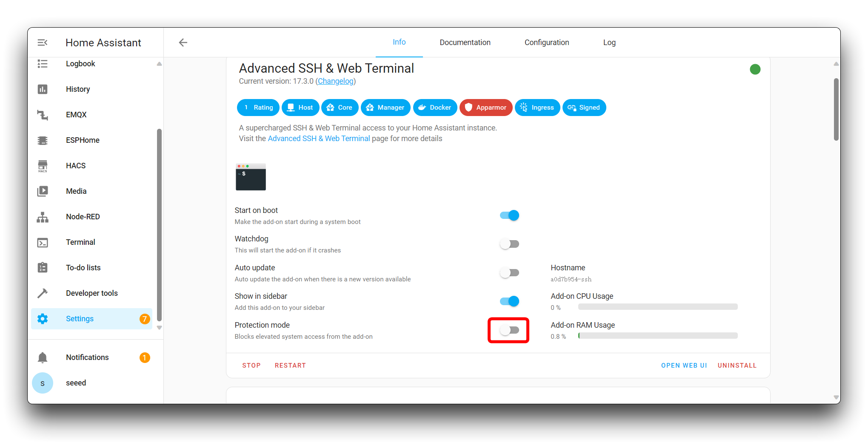Click the Settings gear icon
The image size is (868, 445).
pyautogui.click(x=43, y=319)
